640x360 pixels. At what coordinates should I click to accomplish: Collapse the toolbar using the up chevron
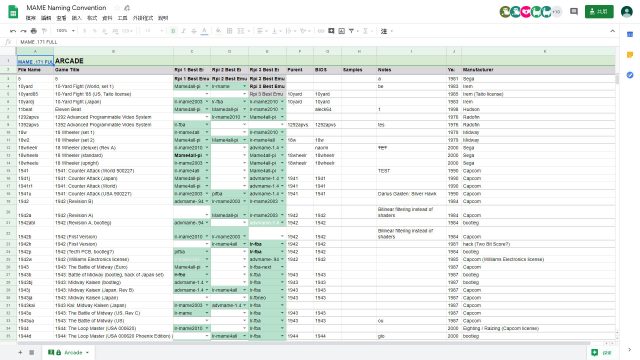point(612,31)
